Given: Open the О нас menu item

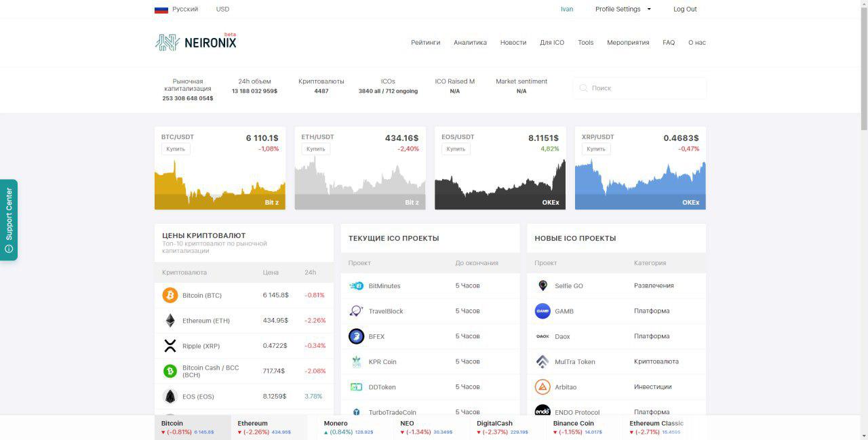Looking at the screenshot, I should coord(697,43).
